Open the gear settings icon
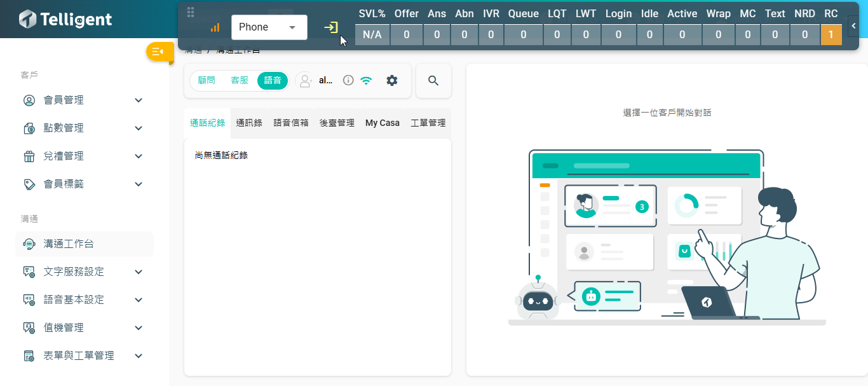This screenshot has width=868, height=386. tap(392, 80)
